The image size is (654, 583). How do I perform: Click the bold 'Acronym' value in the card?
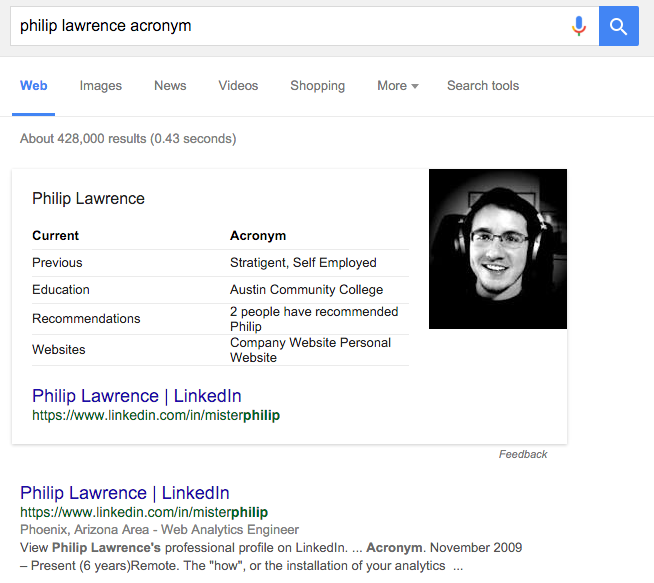click(x=258, y=236)
